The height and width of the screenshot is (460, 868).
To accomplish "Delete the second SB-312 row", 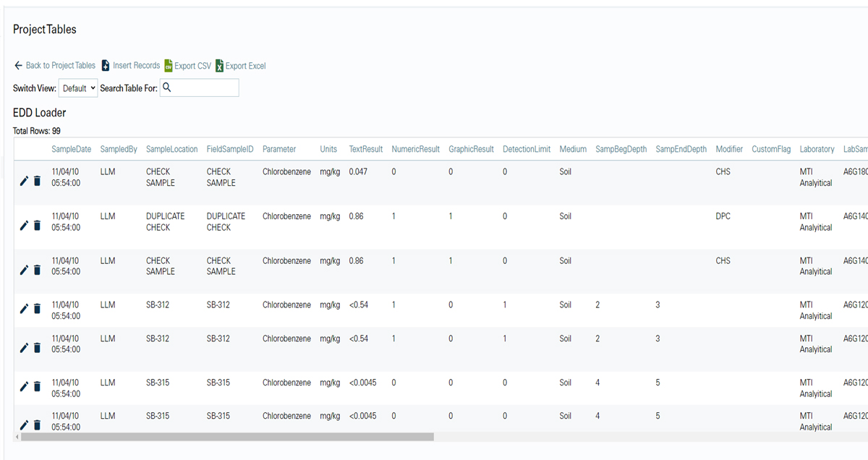I will pos(37,347).
